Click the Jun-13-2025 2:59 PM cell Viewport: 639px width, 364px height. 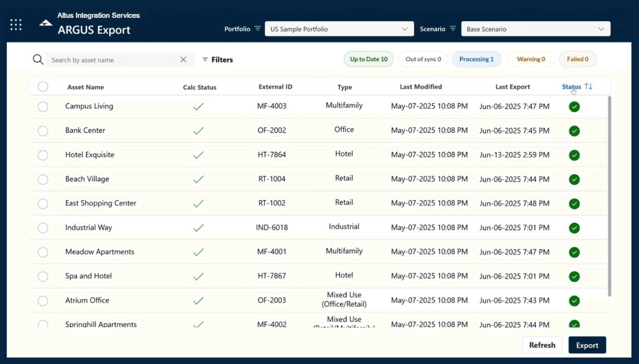click(x=514, y=155)
